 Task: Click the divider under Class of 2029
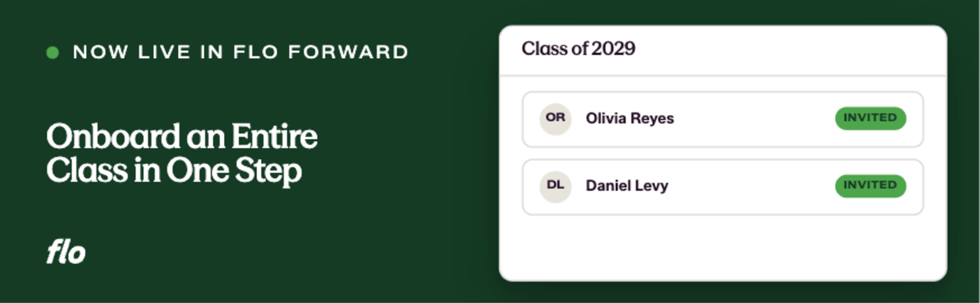click(x=723, y=75)
